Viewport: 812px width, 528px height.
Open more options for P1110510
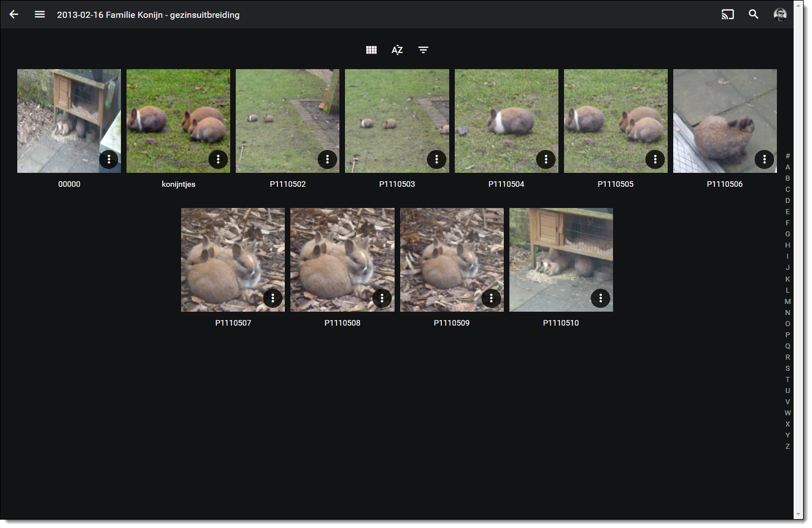tap(600, 298)
